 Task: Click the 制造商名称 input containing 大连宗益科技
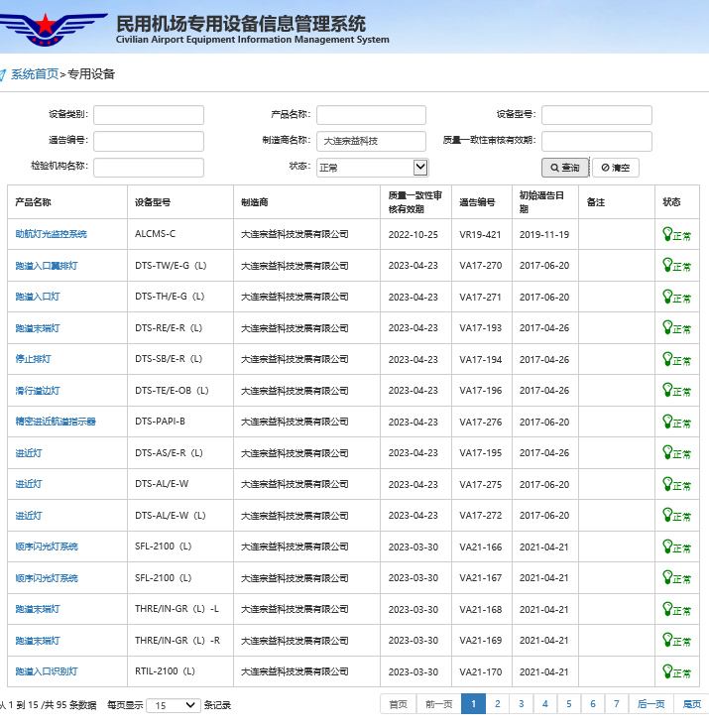click(371, 142)
